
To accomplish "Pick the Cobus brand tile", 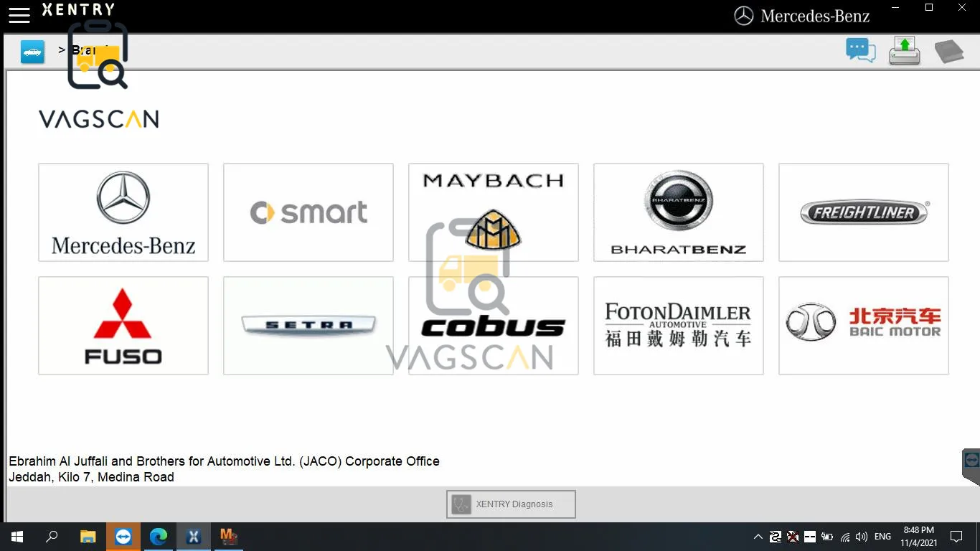I will coord(494,326).
